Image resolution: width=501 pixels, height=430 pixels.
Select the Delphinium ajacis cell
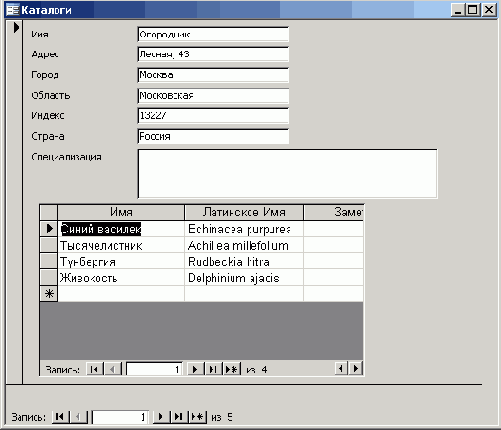pos(244,278)
